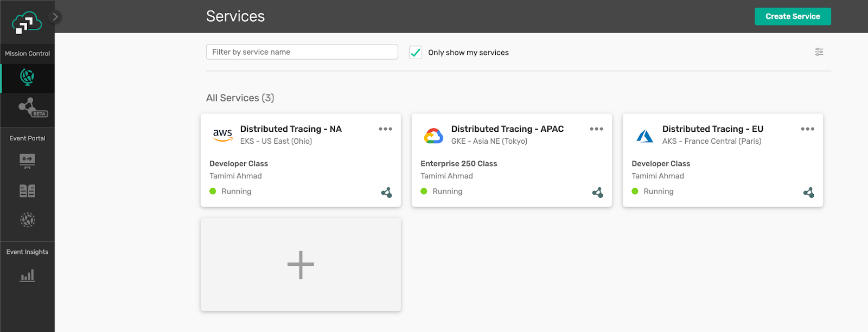Open Event Portal Catalog icon
This screenshot has width=868, height=332.
[27, 191]
